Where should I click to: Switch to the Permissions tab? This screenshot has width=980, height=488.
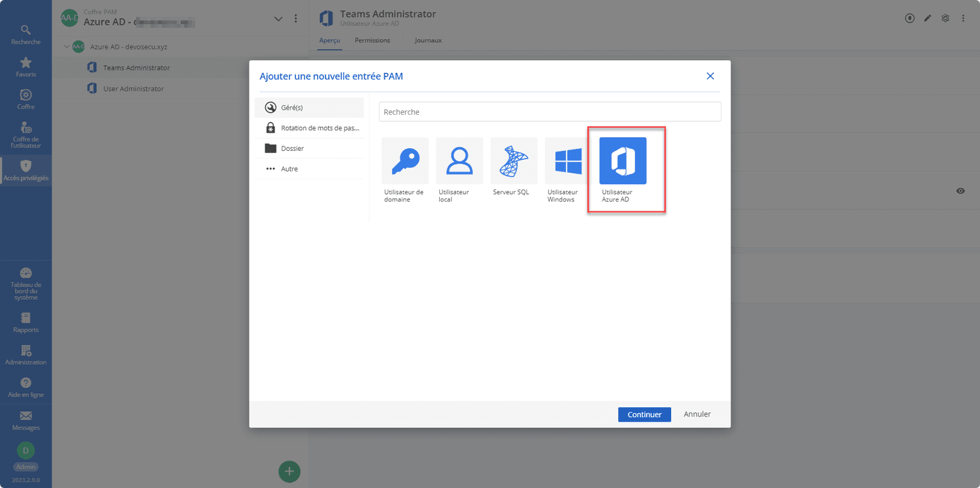(x=372, y=41)
